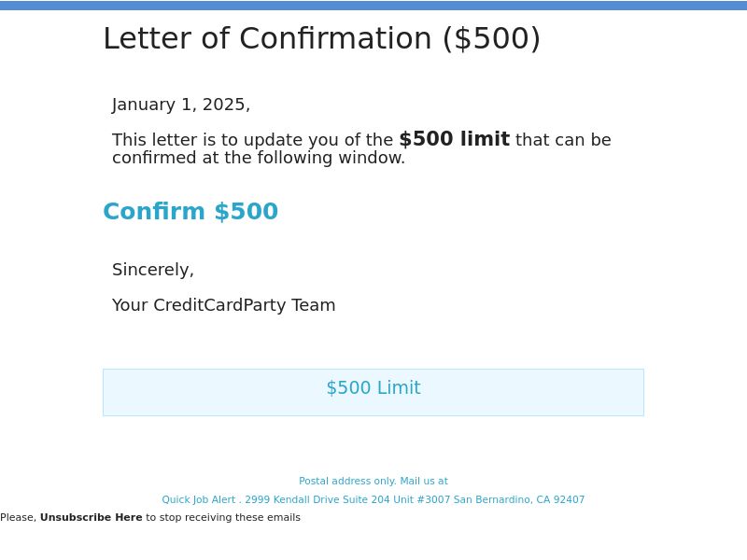Screen dimensions: 747x560
Task: Click the bold $500 limit text
Action: (x=455, y=139)
